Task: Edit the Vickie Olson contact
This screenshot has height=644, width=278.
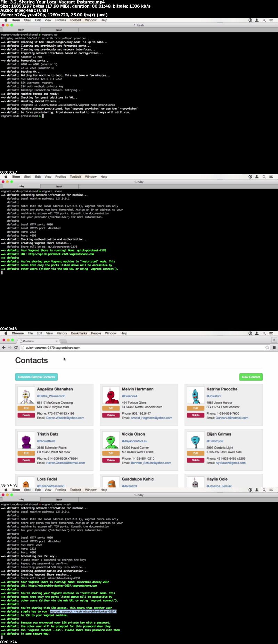Action: click(111, 453)
